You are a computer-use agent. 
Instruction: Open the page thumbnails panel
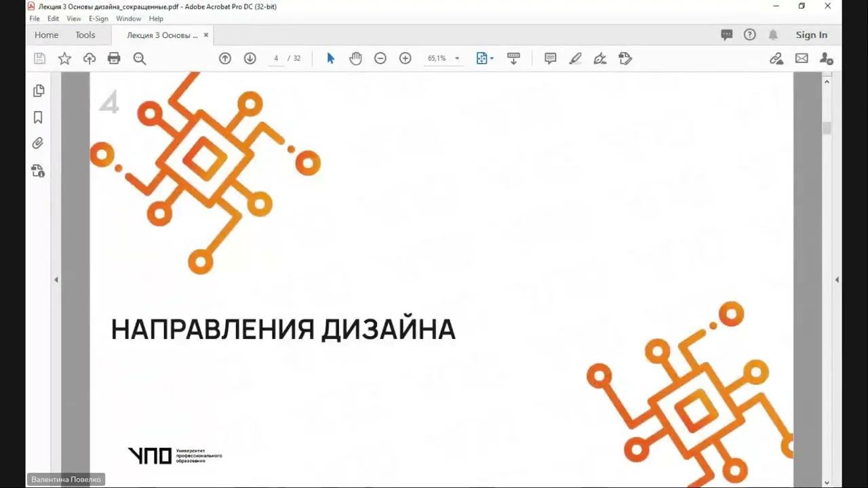click(38, 91)
